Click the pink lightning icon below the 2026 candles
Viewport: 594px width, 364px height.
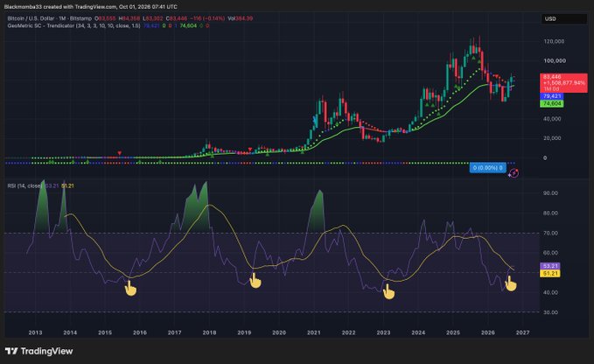(x=514, y=173)
